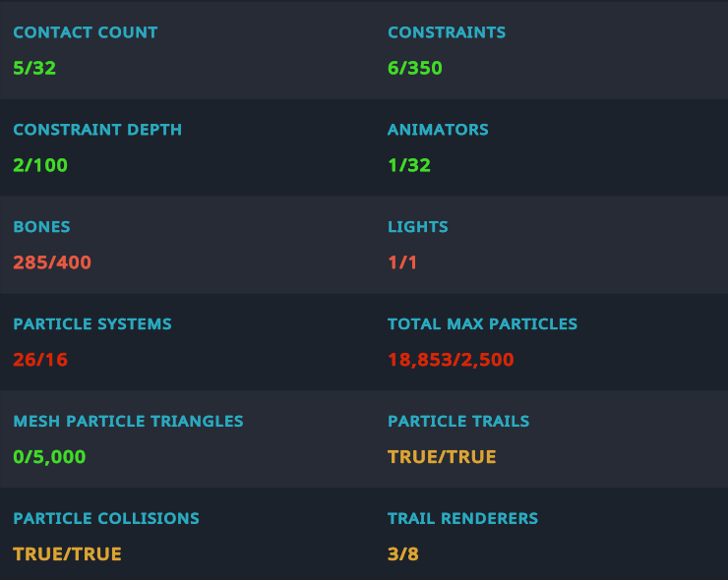
Task: Click the Constraint Depth label
Action: click(x=97, y=130)
